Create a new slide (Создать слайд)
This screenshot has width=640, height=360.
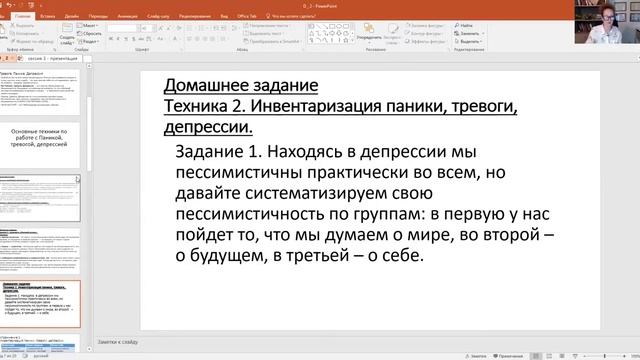67,34
